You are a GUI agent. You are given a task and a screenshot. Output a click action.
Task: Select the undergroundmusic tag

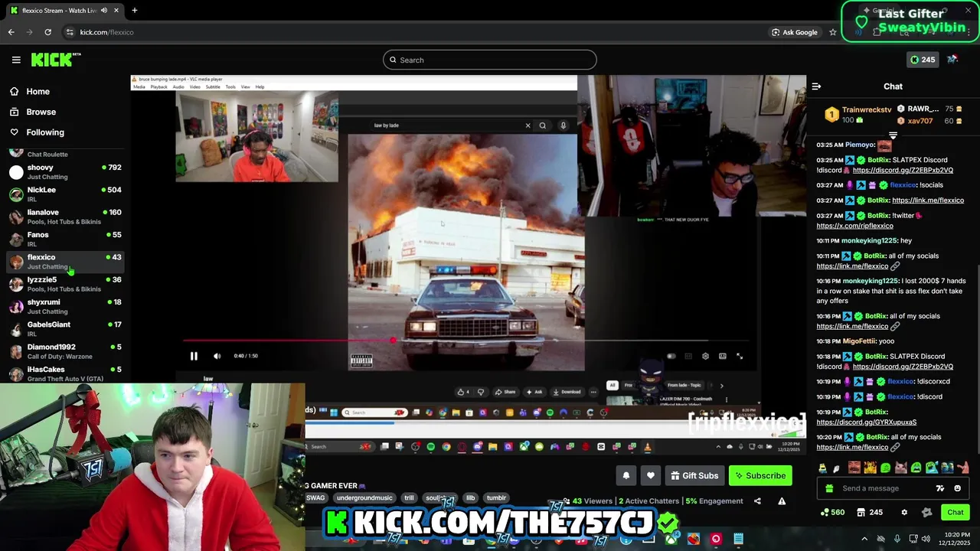click(364, 498)
